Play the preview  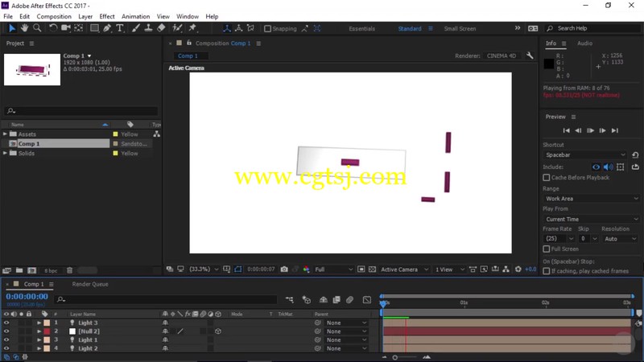pyautogui.click(x=590, y=130)
